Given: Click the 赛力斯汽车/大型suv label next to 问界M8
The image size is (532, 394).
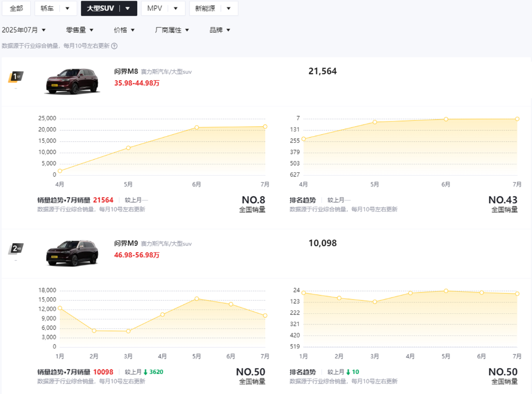Looking at the screenshot, I should click(166, 72).
